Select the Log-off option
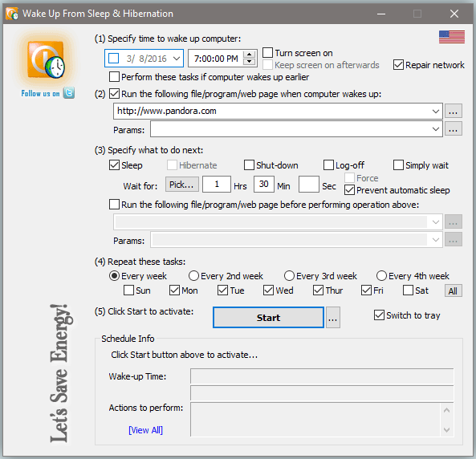The height and width of the screenshot is (459, 476). (328, 165)
